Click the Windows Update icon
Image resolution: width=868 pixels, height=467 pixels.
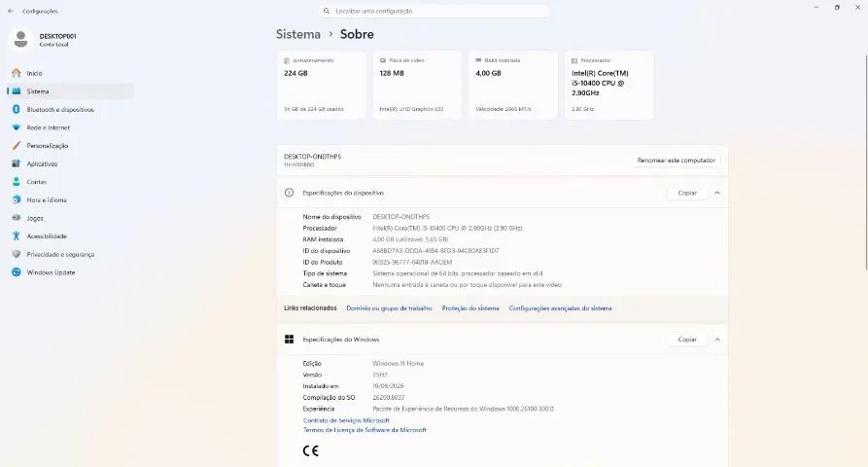click(17, 272)
